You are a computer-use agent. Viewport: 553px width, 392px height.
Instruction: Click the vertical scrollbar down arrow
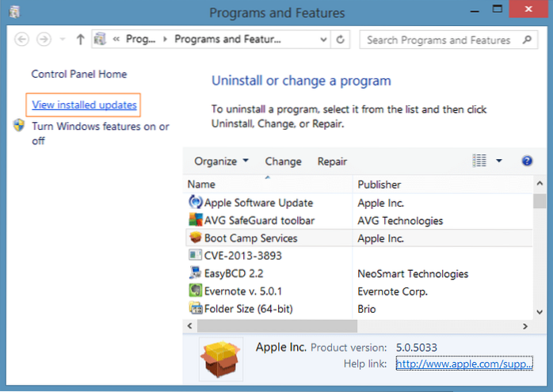[540, 312]
